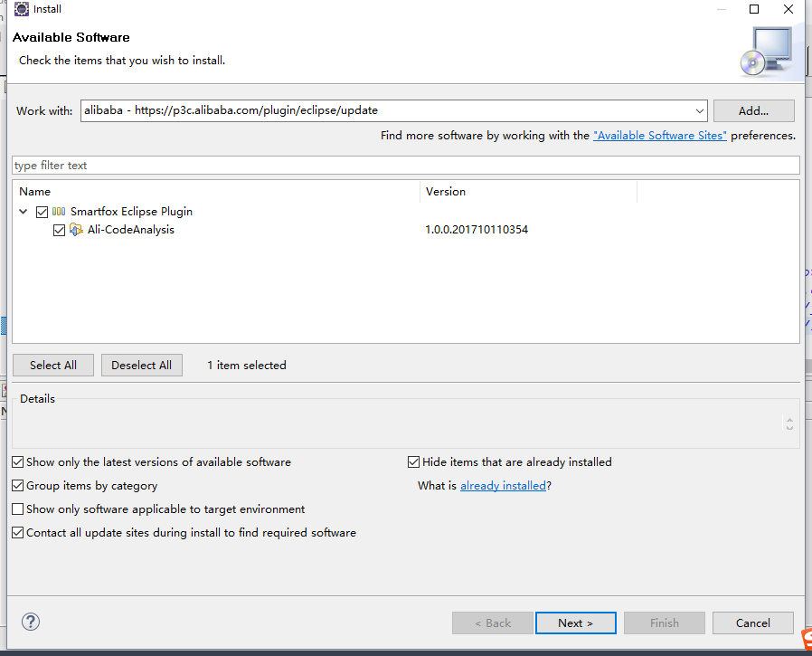Toggle Hide items that are already installed
Viewport: 812px width, 656px height.
[413, 461]
